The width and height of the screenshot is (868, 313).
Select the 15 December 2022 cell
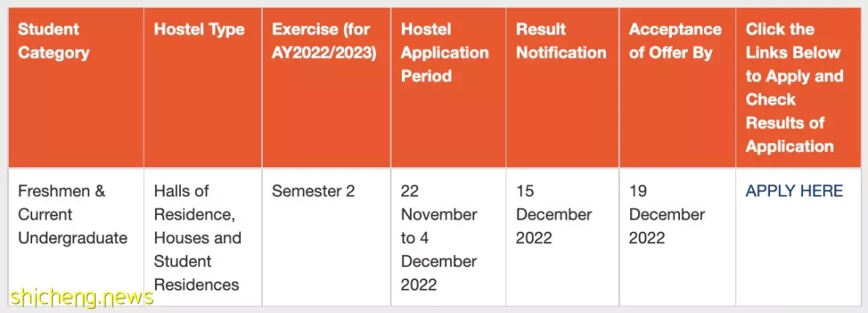click(x=563, y=237)
